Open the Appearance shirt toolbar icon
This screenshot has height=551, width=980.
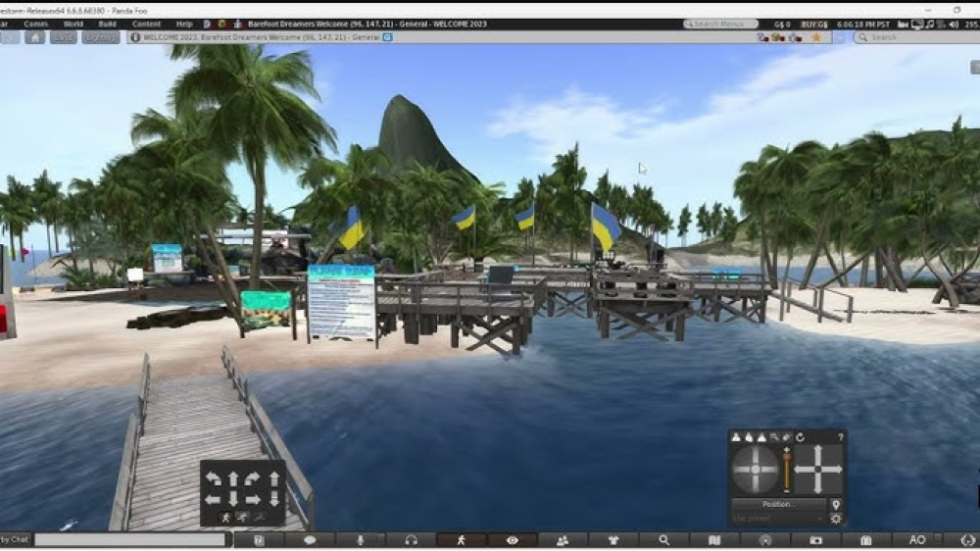pos(613,540)
